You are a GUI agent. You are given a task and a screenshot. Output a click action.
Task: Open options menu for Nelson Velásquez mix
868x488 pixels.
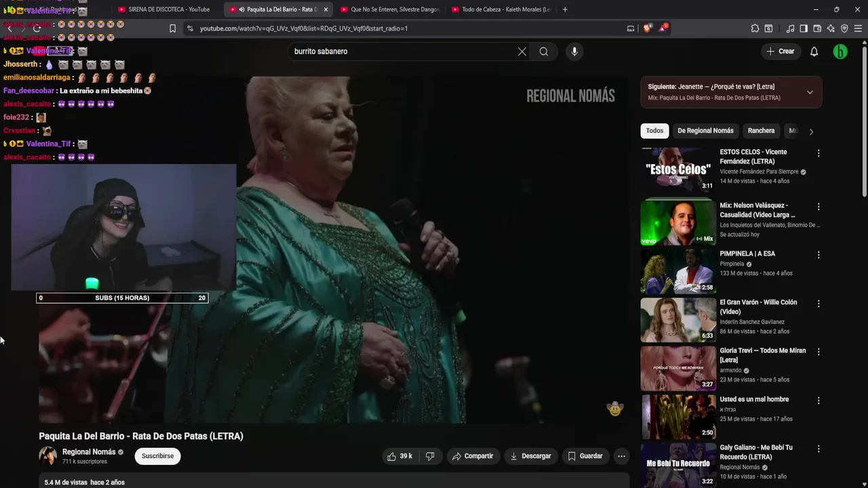818,207
